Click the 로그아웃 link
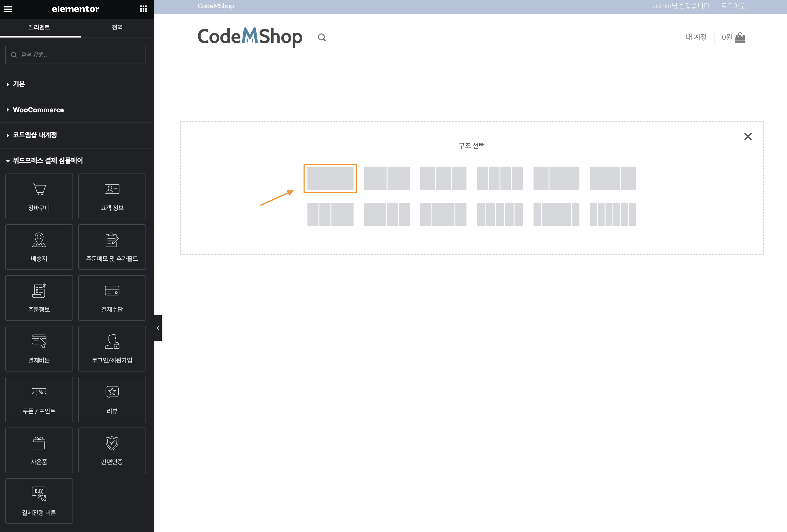This screenshot has height=532, width=787. click(733, 6)
